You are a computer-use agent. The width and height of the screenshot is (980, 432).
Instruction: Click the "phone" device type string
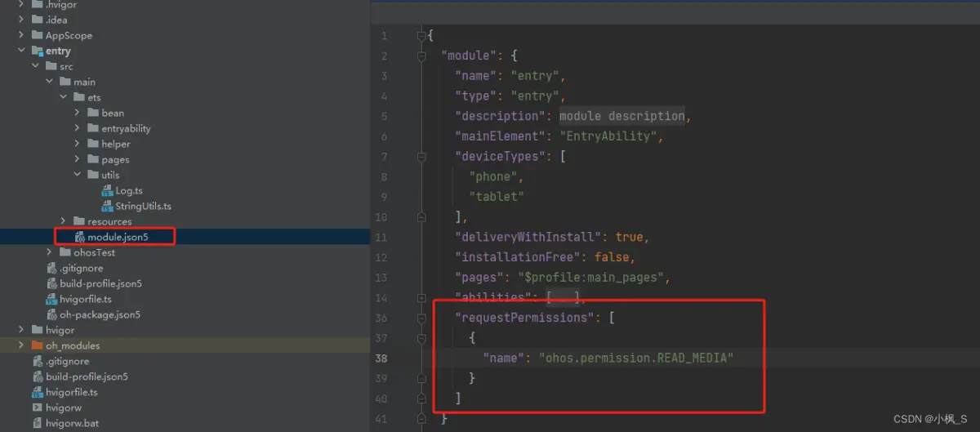tap(492, 176)
